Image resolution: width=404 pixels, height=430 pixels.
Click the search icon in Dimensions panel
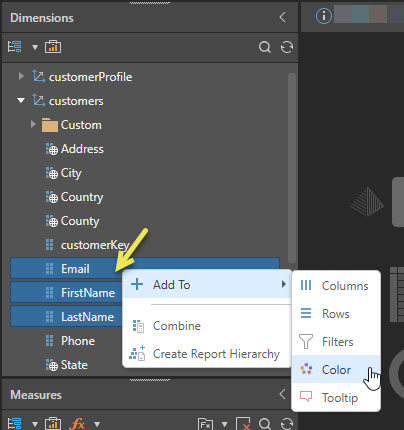click(265, 47)
